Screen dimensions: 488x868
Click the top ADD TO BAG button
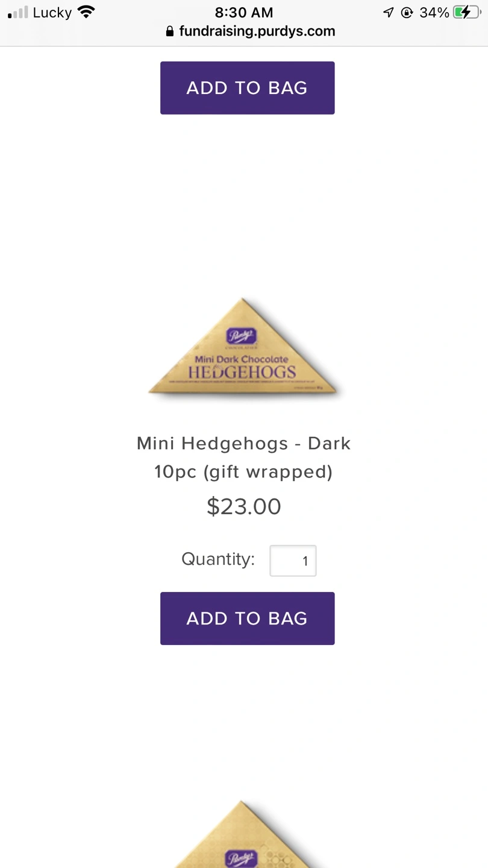point(247,88)
